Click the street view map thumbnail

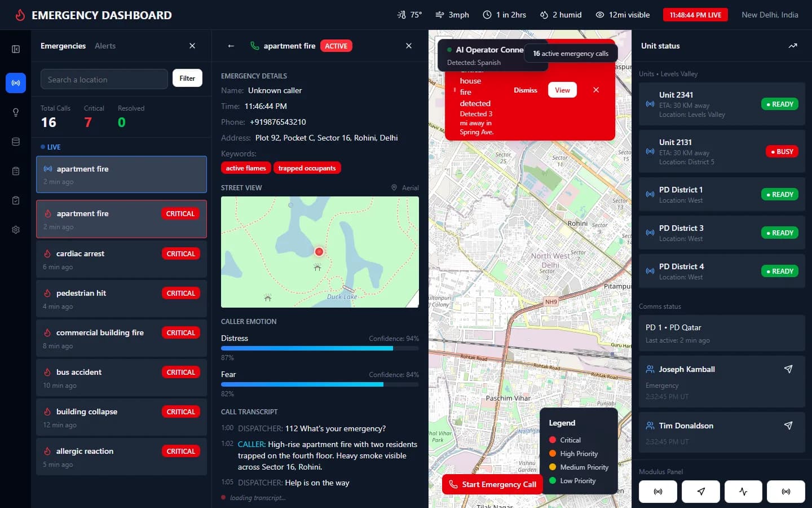tap(320, 252)
